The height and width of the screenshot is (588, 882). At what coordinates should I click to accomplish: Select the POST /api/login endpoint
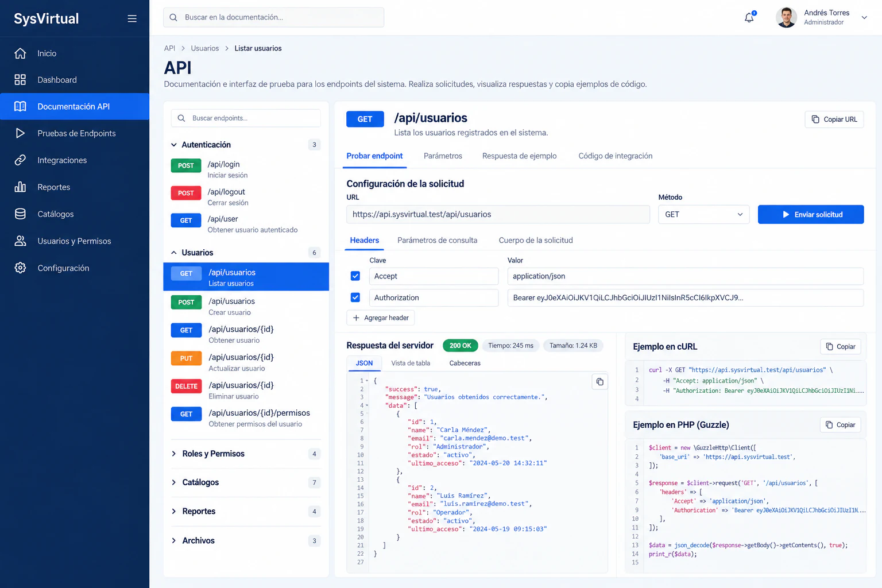pyautogui.click(x=246, y=169)
